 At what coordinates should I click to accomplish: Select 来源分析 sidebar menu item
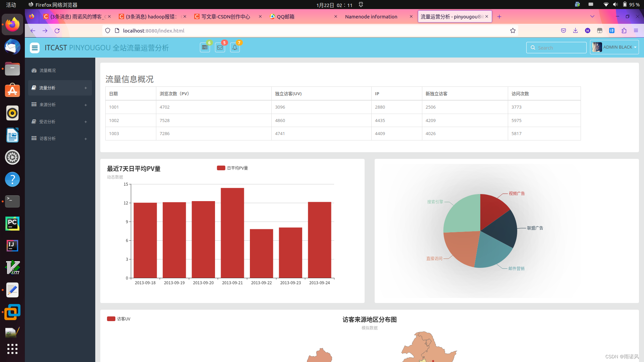coord(60,105)
